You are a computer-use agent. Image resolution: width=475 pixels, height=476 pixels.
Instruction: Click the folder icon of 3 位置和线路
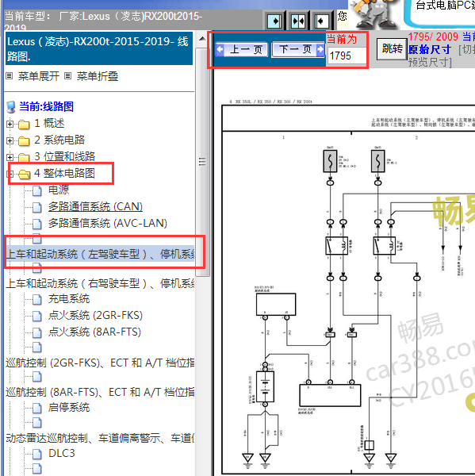(x=24, y=157)
